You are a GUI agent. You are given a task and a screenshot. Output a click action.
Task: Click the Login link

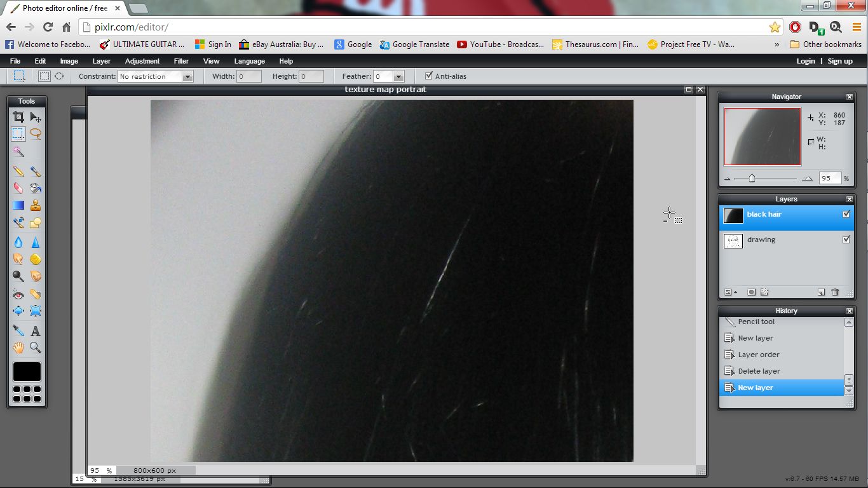point(806,61)
